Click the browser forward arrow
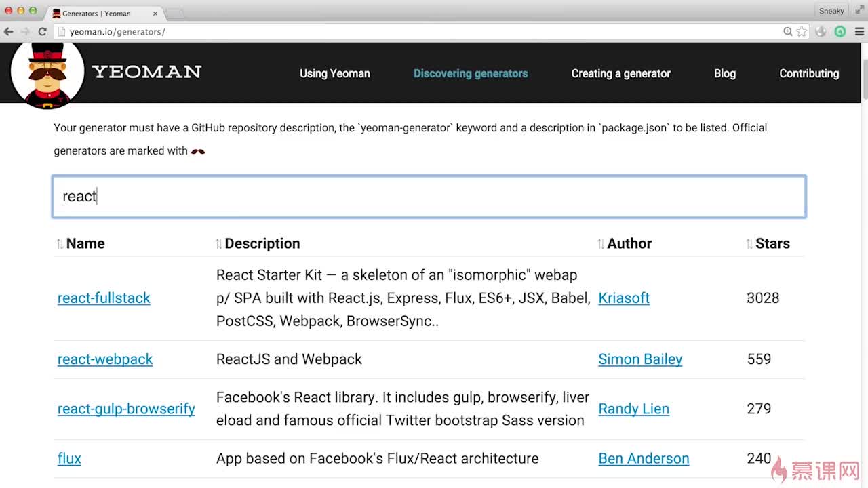The width and height of the screenshot is (868, 488). pos(26,32)
